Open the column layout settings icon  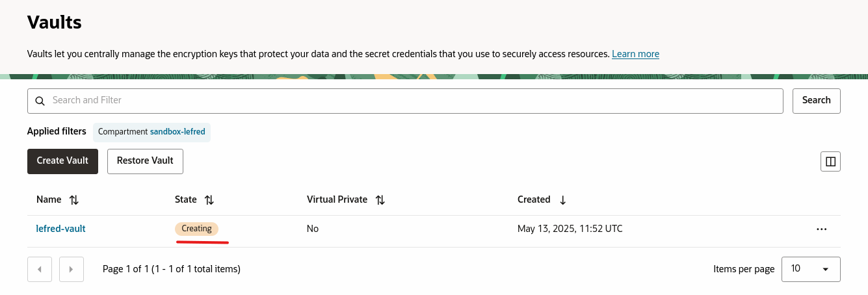coord(830,162)
